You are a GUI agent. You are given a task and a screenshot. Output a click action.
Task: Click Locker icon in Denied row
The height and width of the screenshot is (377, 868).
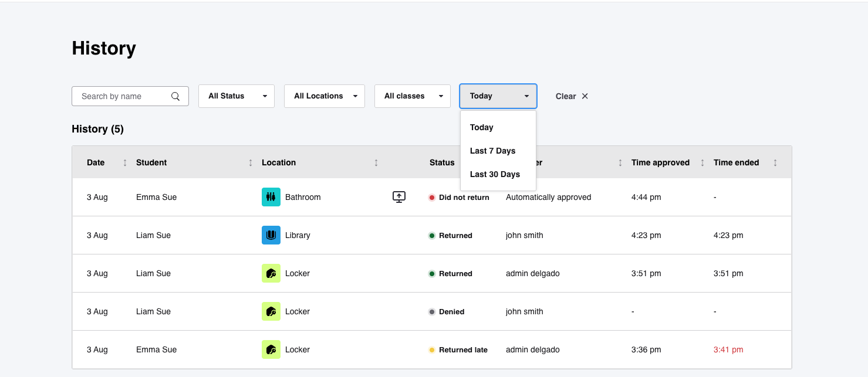point(271,311)
